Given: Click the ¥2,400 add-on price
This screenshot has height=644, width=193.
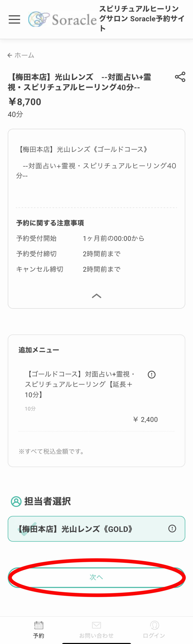Looking at the screenshot, I should 145,420.
